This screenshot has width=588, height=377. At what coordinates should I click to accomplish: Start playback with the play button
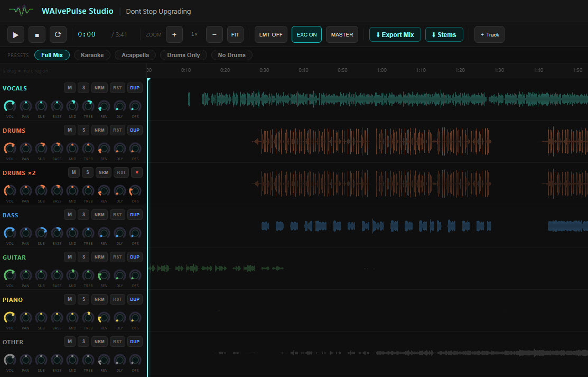coord(16,34)
